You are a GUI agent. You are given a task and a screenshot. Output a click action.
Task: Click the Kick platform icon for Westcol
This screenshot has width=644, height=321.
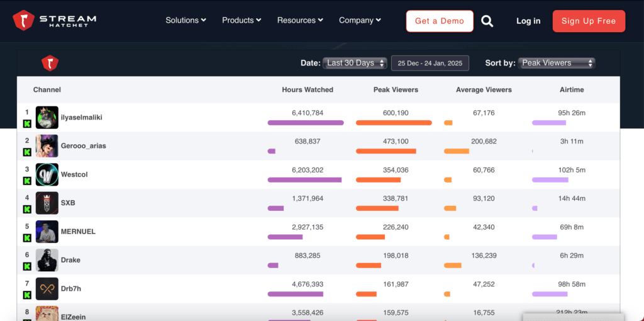tap(27, 181)
